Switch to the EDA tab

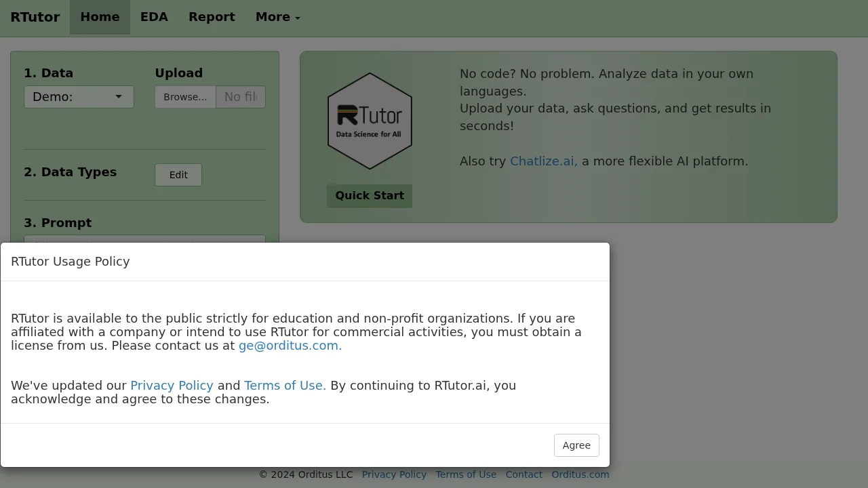click(x=154, y=17)
